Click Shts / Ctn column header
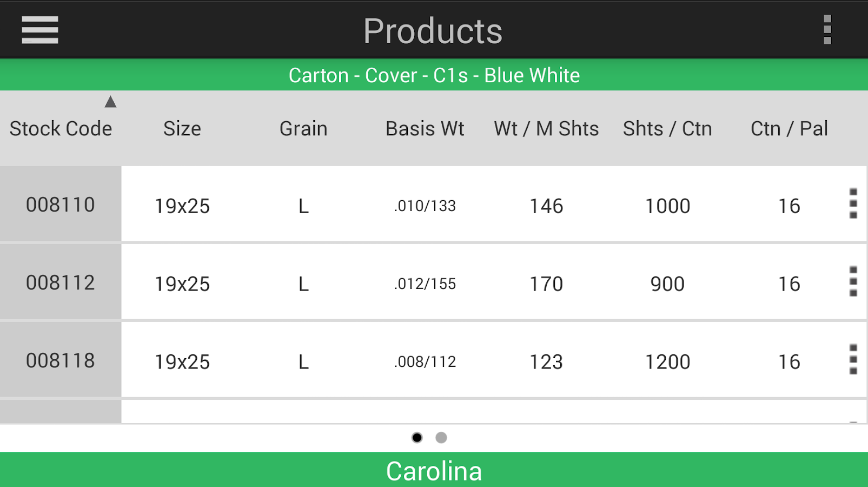Image resolution: width=868 pixels, height=487 pixels. tap(667, 129)
